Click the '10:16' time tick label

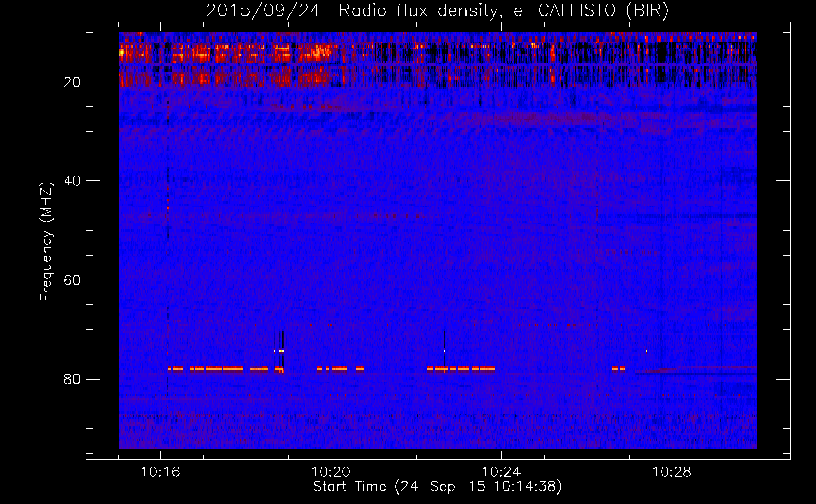(160, 472)
